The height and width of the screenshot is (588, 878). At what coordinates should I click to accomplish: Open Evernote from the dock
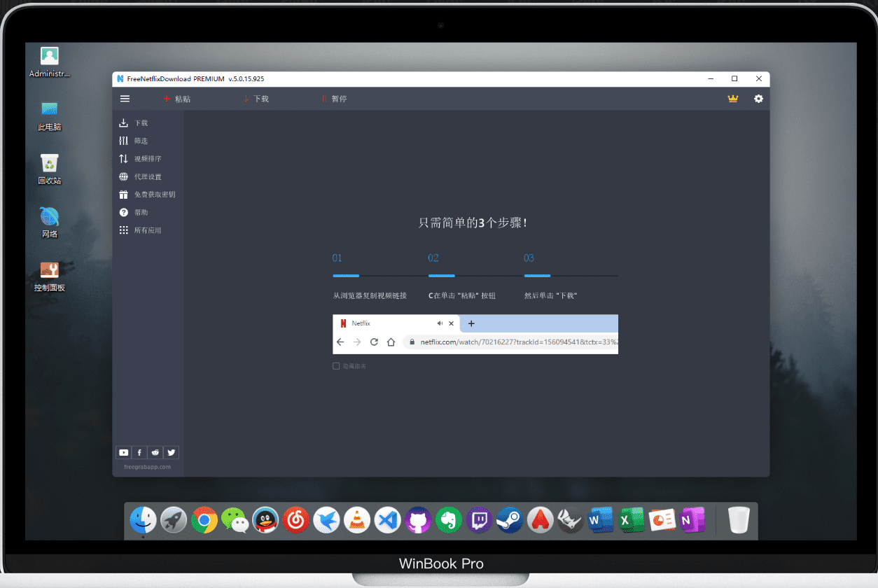tap(449, 520)
